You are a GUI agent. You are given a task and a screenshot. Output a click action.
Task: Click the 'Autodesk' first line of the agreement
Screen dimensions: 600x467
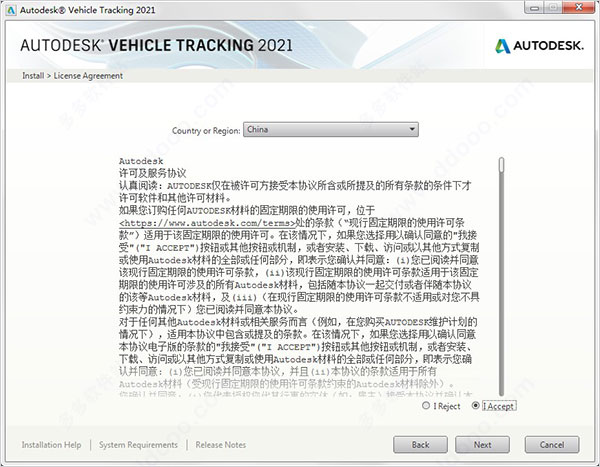pos(141,161)
